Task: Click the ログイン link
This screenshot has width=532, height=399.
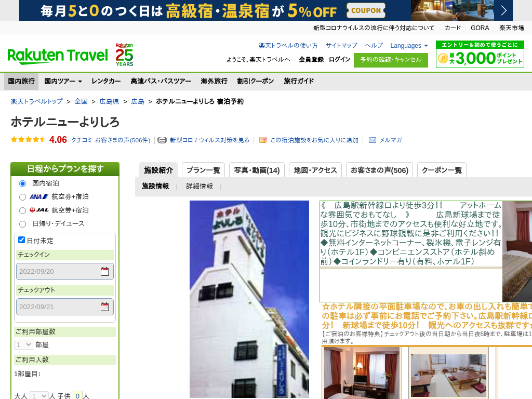Action: [339, 59]
